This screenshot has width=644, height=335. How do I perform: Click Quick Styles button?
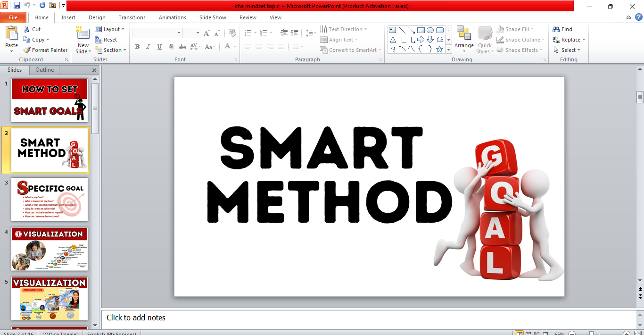pos(485,40)
